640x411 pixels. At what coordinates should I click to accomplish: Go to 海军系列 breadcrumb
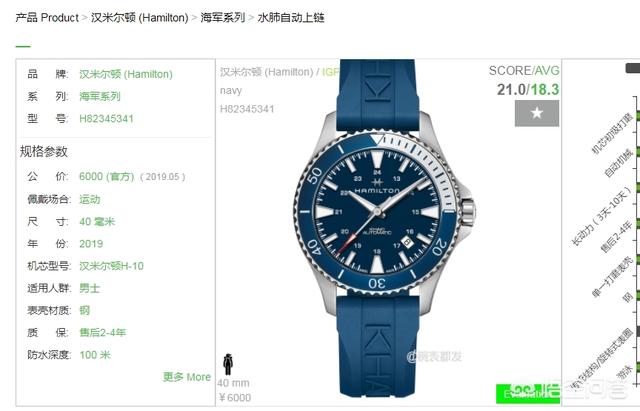coord(222,18)
